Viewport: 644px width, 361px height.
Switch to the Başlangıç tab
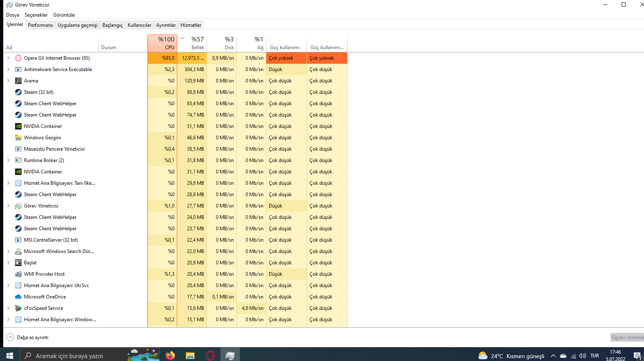point(113,25)
